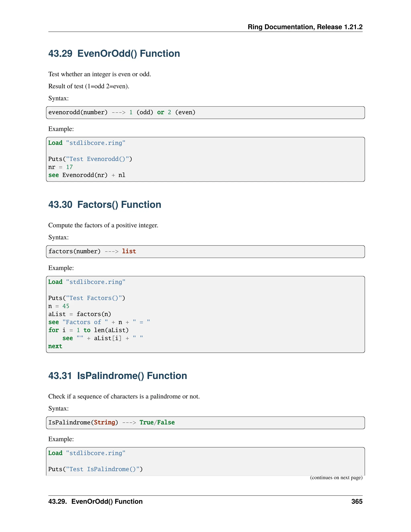This screenshot has height=532, width=411.
Task: Click Puts("Test Factors()") line
Action: click(x=87, y=298)
